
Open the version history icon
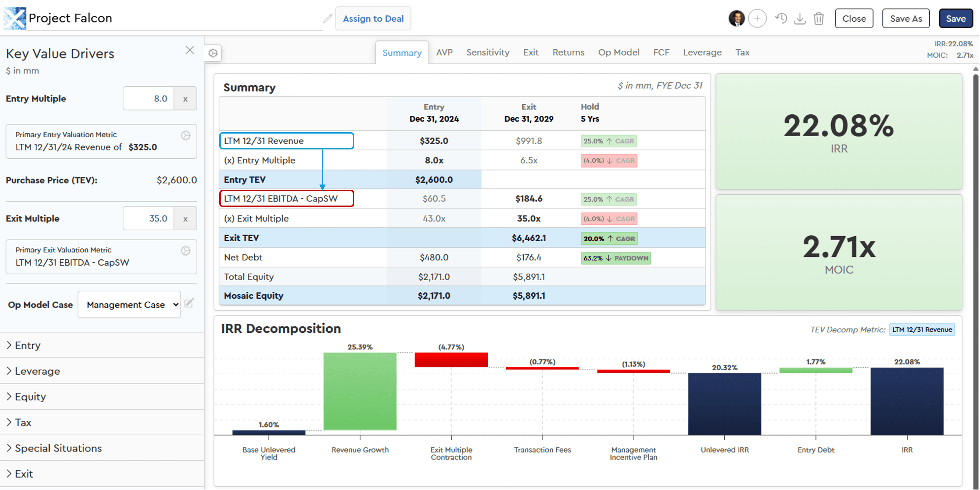(x=781, y=18)
